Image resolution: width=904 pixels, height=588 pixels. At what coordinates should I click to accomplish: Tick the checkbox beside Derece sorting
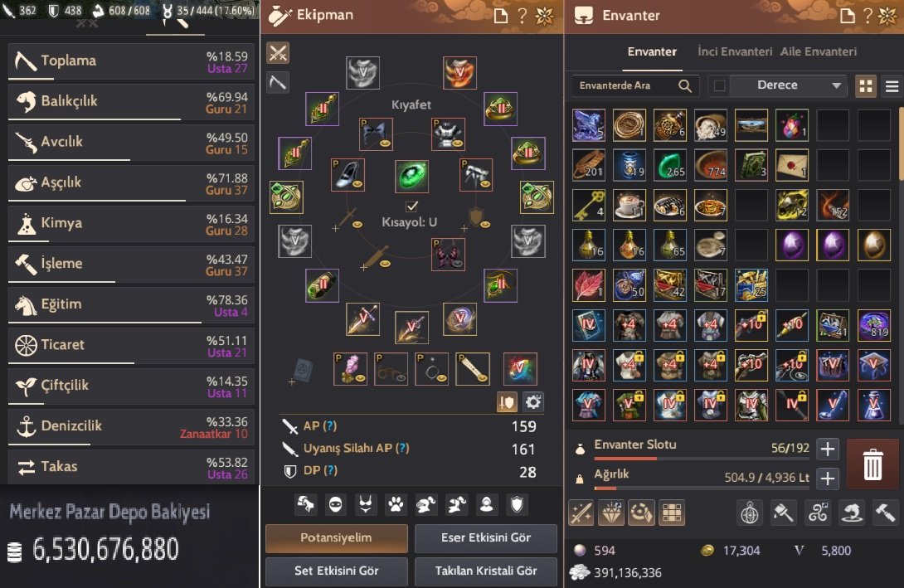point(719,86)
